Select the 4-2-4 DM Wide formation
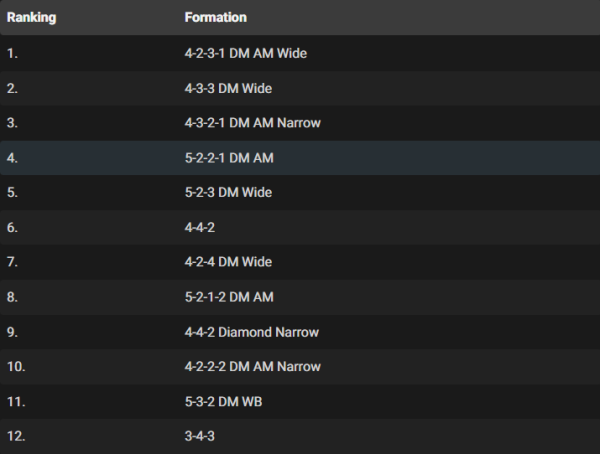The height and width of the screenshot is (454, 600). [x=228, y=262]
